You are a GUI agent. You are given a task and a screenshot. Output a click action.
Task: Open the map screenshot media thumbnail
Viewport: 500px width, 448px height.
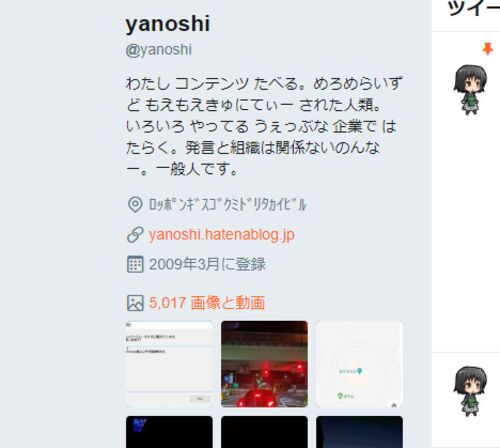359,364
